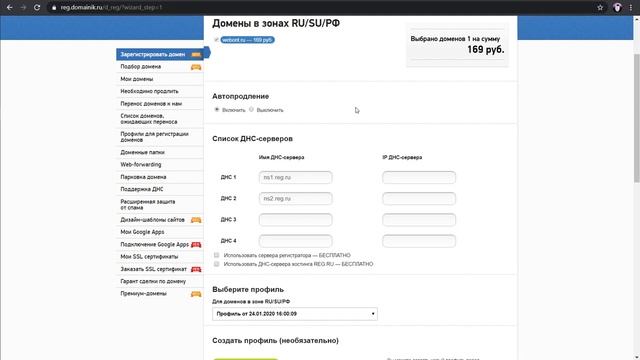
Task: Open Подключение Google Apps
Action: [x=155, y=244]
